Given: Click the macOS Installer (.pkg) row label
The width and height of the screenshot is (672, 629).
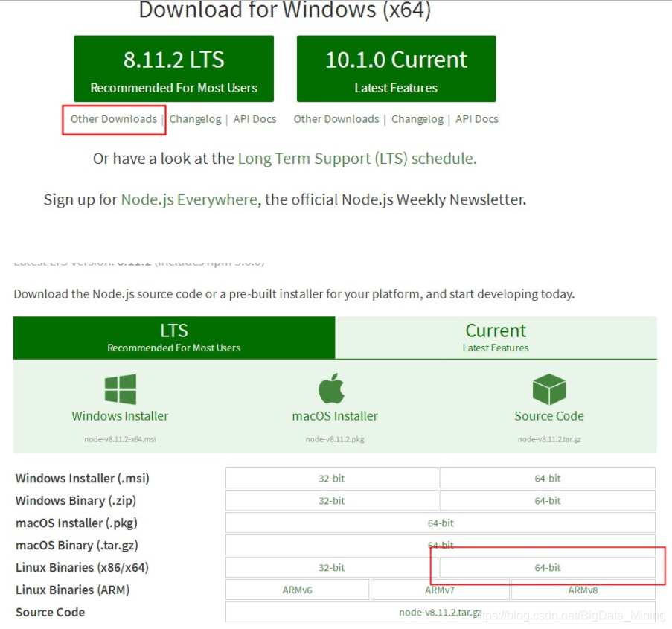Looking at the screenshot, I should 77,523.
